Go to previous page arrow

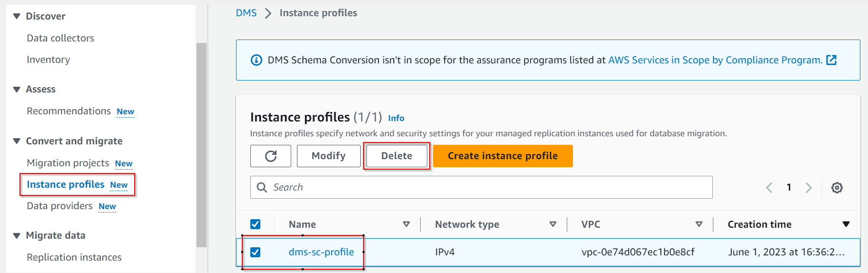[x=769, y=188]
